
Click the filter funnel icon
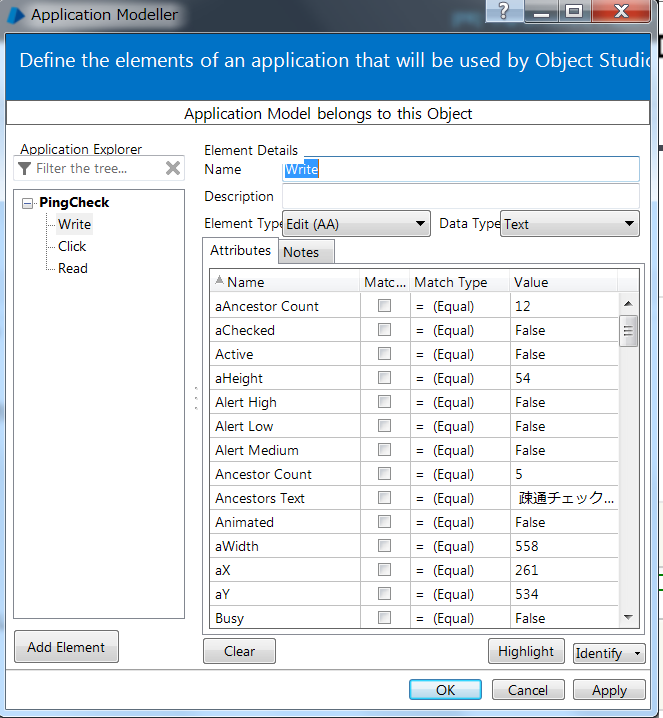pyautogui.click(x=25, y=169)
